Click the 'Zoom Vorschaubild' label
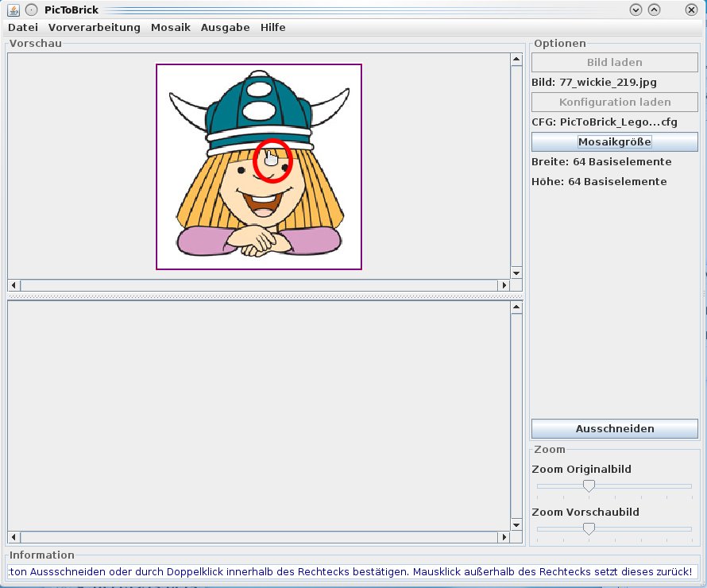Image resolution: width=707 pixels, height=588 pixels. (585, 512)
